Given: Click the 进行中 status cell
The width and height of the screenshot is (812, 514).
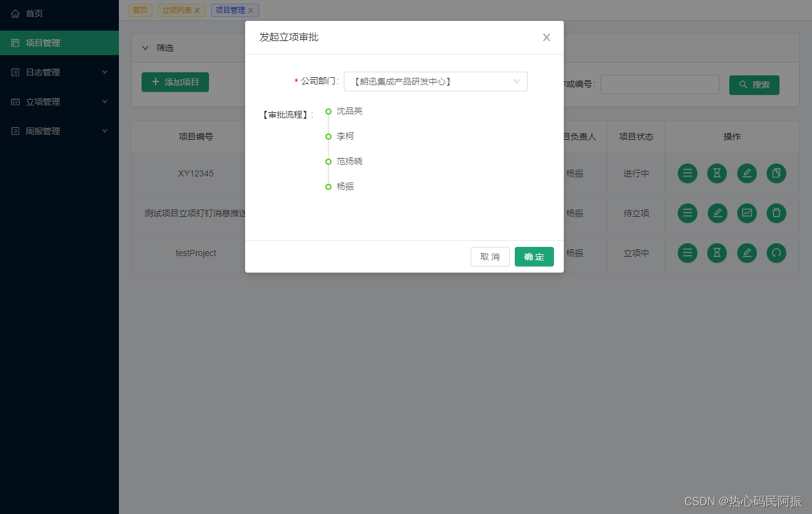Looking at the screenshot, I should click(x=636, y=173).
